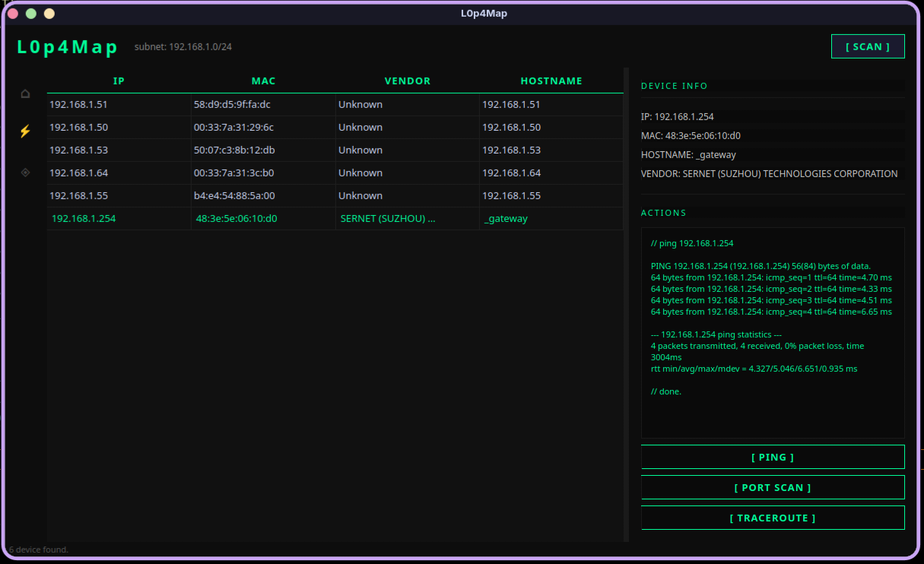The height and width of the screenshot is (564, 924).
Task: Sort by VENDOR column header
Action: [x=408, y=81]
